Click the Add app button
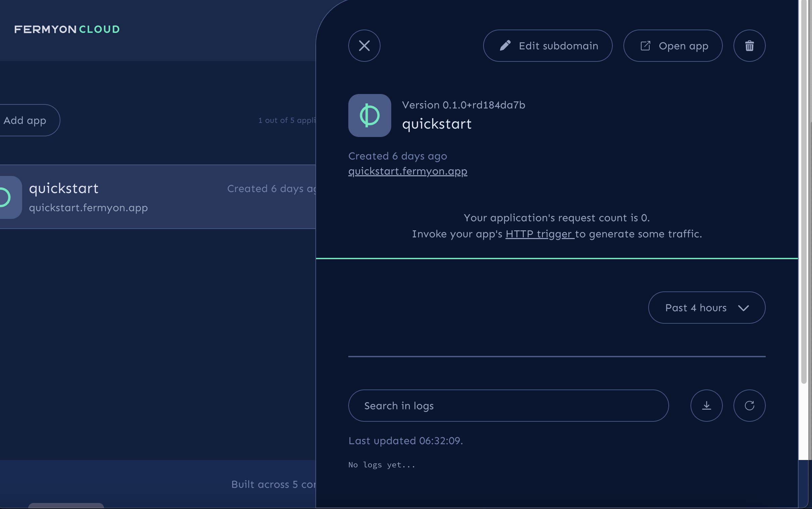 tap(25, 120)
